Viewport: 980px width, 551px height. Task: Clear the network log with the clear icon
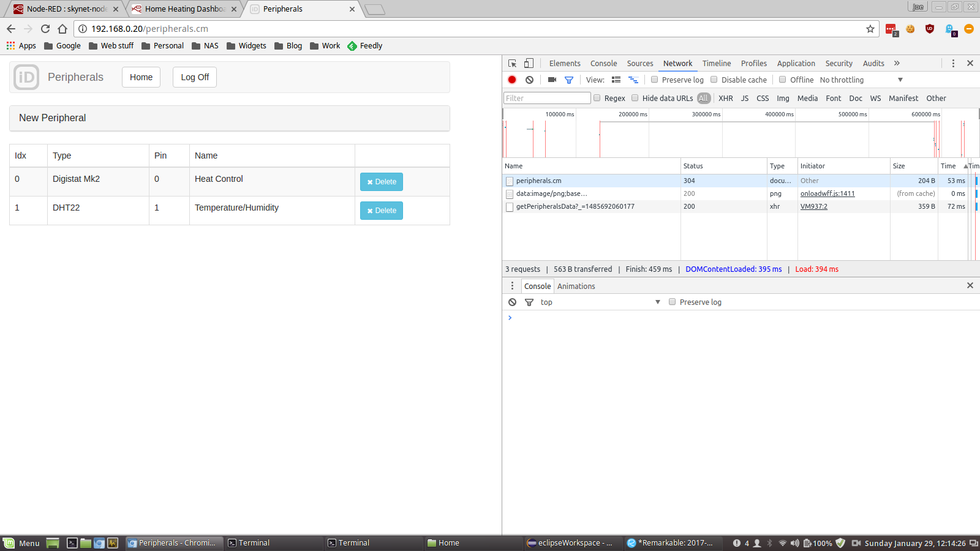click(529, 80)
